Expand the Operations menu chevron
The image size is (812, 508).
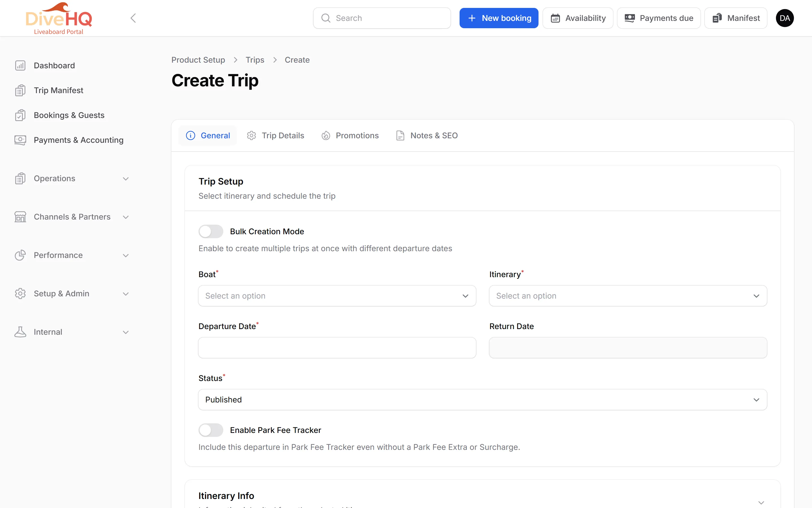point(126,179)
